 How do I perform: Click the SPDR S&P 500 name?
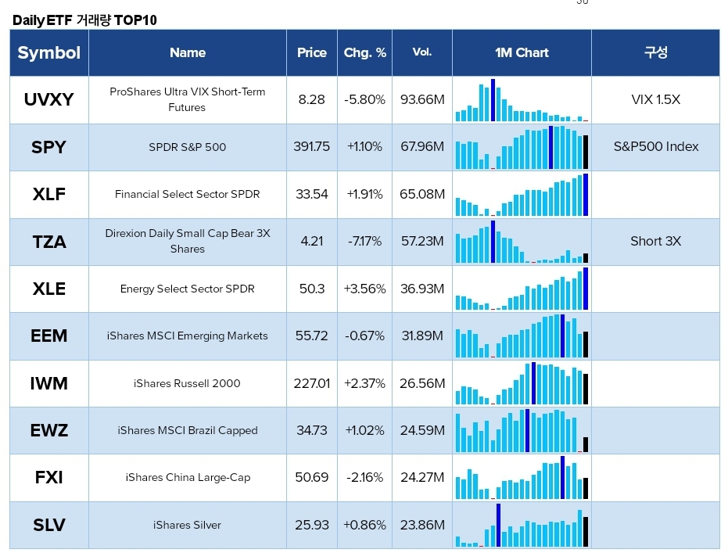point(187,147)
